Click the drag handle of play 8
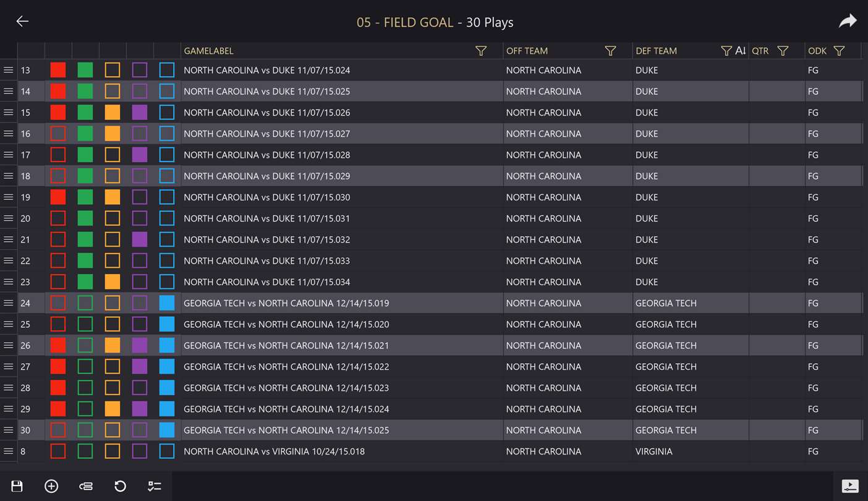868x501 pixels. (x=9, y=452)
